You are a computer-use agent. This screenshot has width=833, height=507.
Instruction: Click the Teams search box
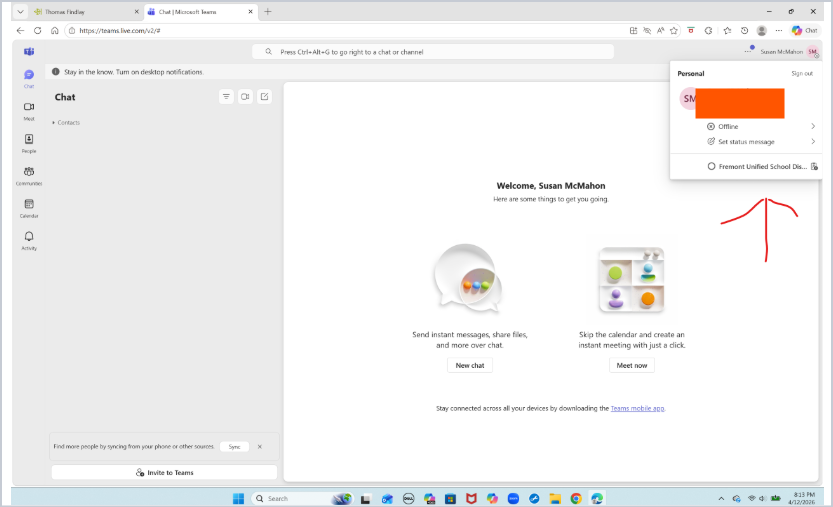tap(433, 52)
